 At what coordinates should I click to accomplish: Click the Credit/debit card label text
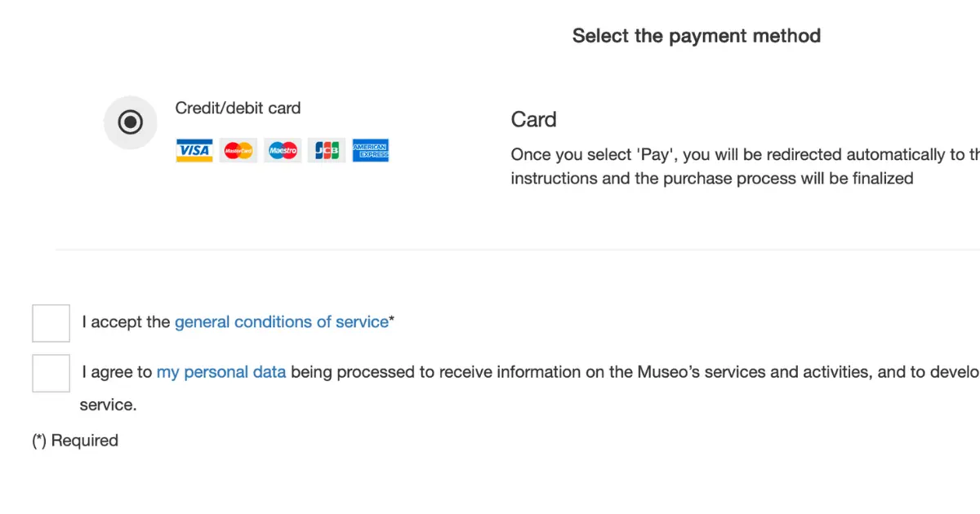[x=238, y=108]
